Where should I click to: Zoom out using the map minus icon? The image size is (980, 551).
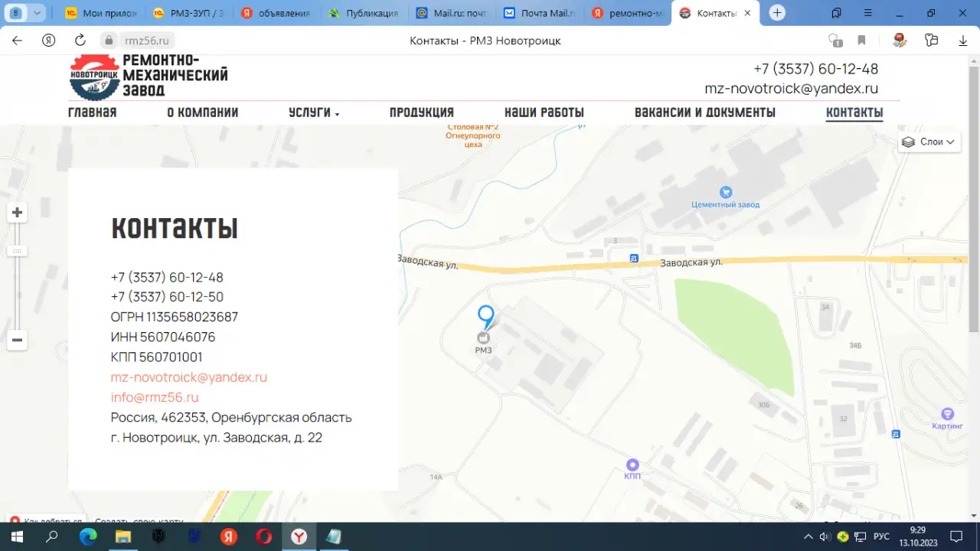click(x=17, y=340)
